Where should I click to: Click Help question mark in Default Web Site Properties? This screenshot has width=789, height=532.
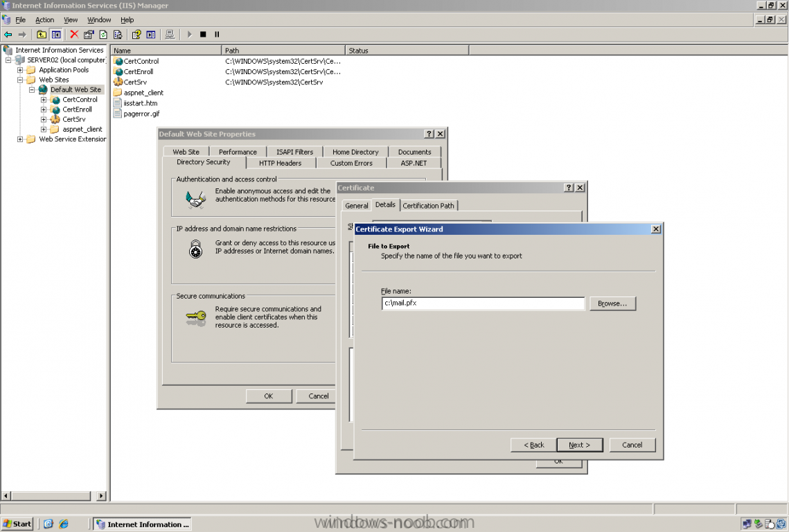(429, 134)
